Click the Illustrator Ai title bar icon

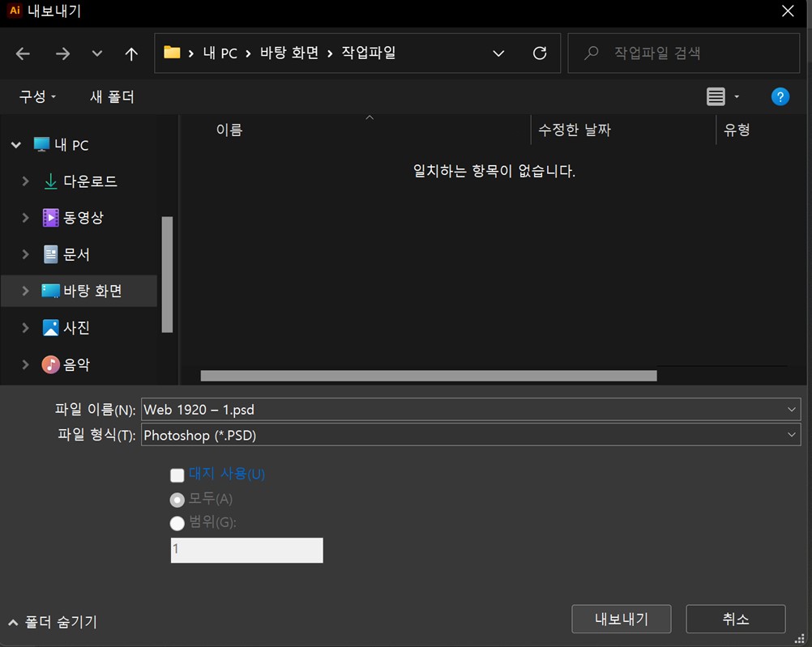tap(15, 11)
